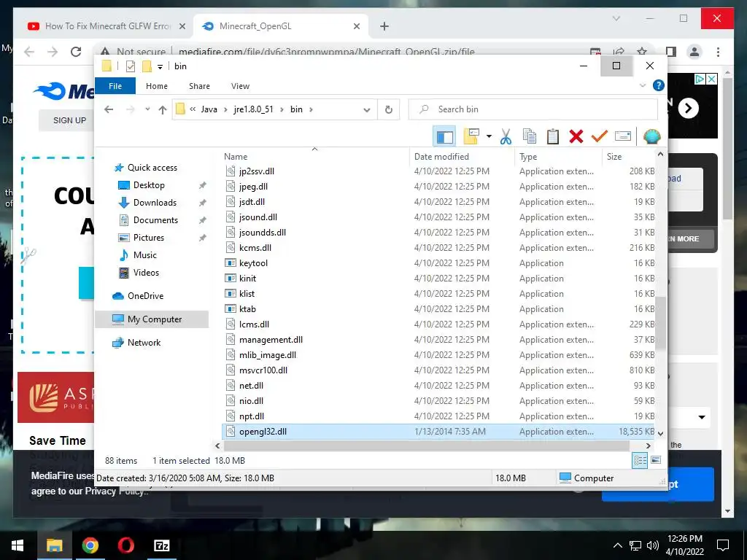Screen dimensions: 747x560
Task: Click the Paste clipboard icon
Action: click(x=553, y=136)
